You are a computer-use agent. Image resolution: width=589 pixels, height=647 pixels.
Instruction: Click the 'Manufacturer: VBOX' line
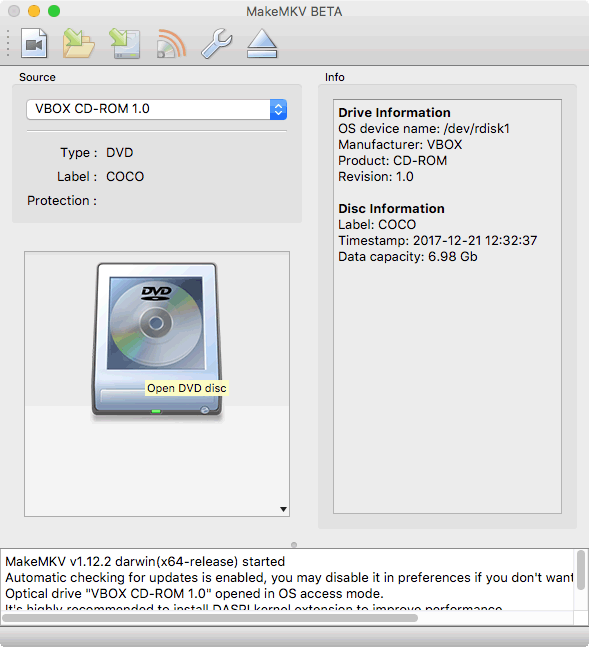(400, 145)
